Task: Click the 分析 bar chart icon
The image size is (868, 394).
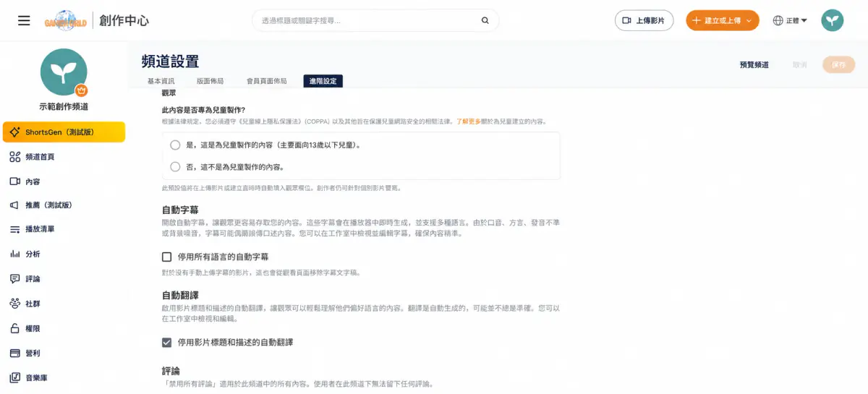Action: click(14, 254)
